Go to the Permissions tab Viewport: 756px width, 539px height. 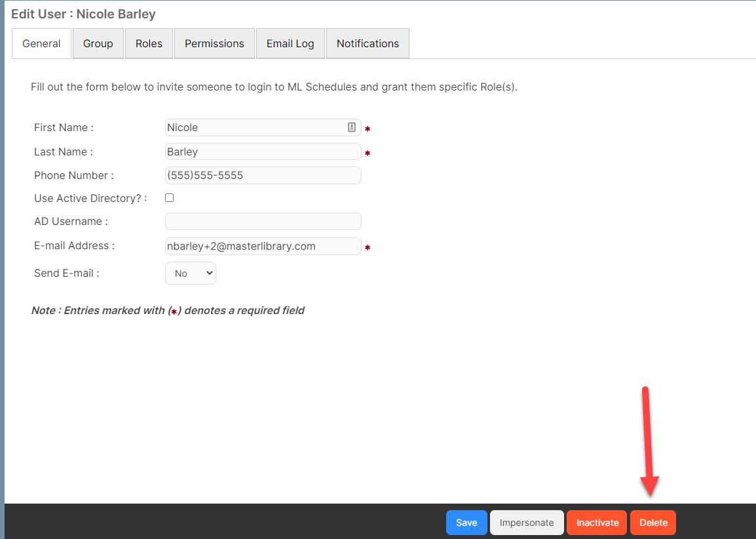(214, 43)
